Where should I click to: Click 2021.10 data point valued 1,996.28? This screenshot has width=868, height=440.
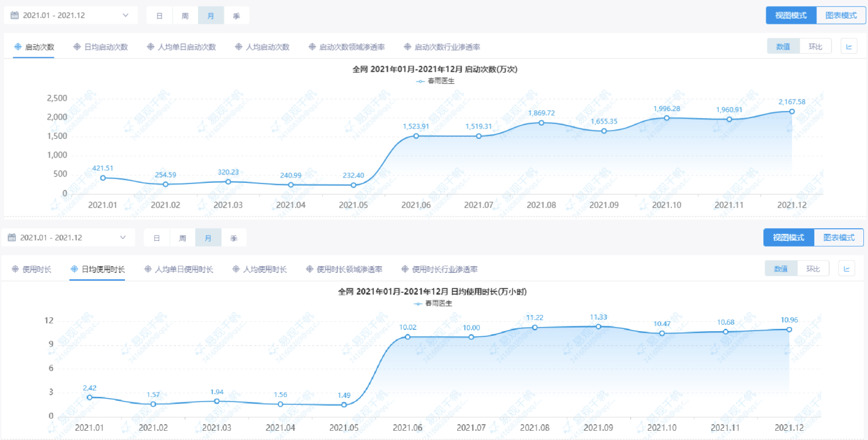(667, 118)
